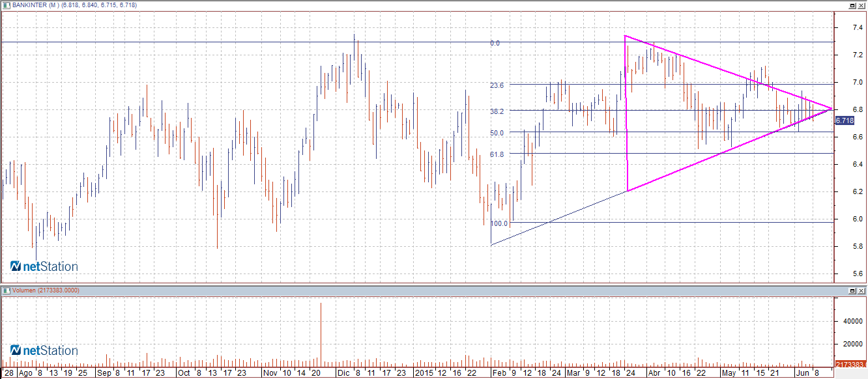Maximize the BANKINTER price chart panel
The height and width of the screenshot is (379, 868).
pos(852,5)
